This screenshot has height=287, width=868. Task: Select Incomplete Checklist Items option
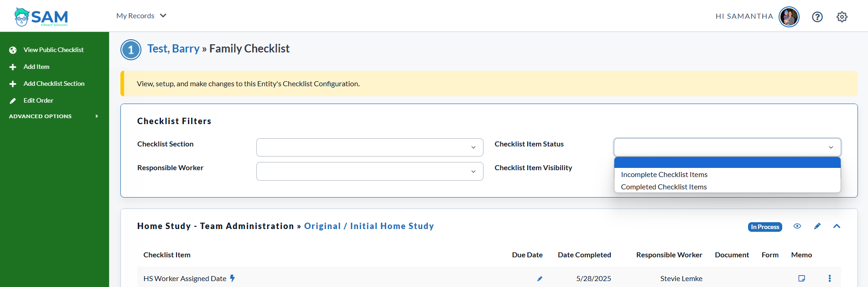pyautogui.click(x=664, y=175)
